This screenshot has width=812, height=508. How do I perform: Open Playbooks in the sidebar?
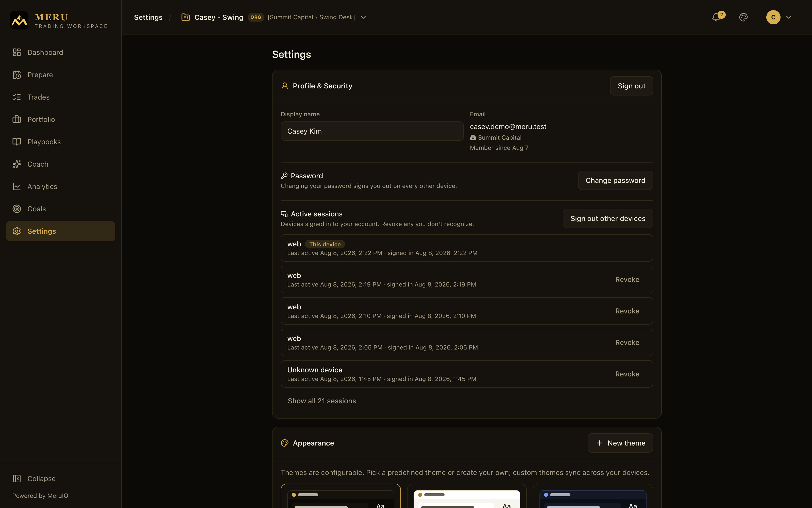pos(61,142)
